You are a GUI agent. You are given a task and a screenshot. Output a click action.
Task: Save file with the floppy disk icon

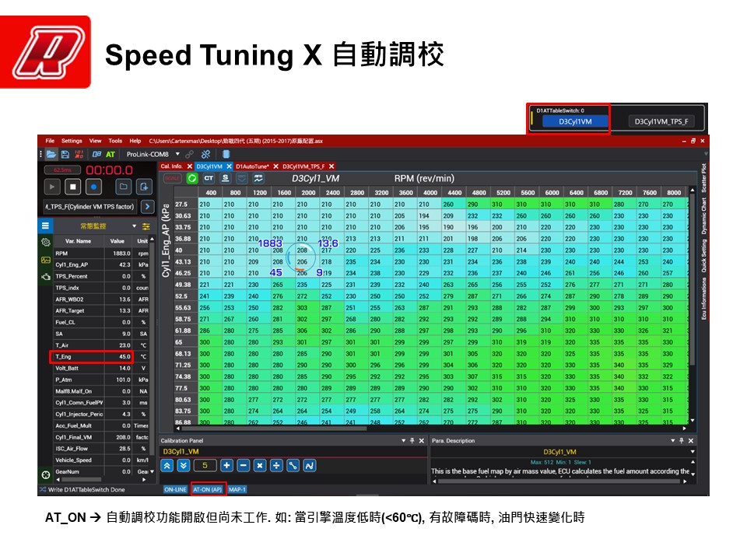point(65,154)
